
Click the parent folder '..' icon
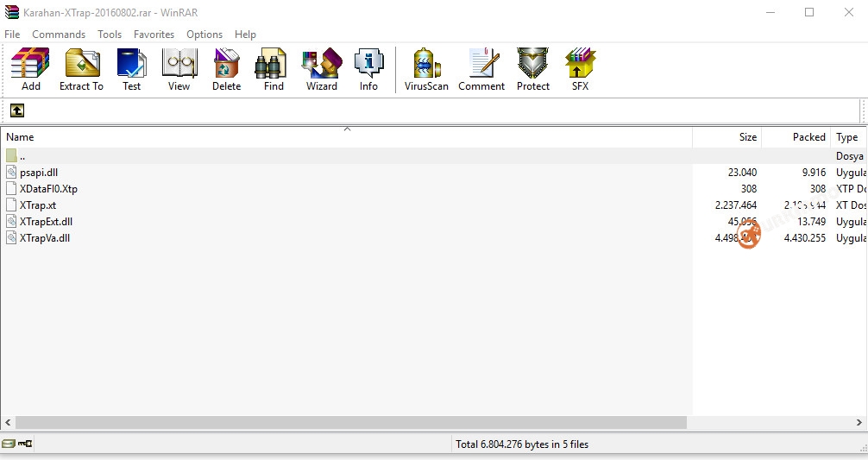(x=11, y=155)
